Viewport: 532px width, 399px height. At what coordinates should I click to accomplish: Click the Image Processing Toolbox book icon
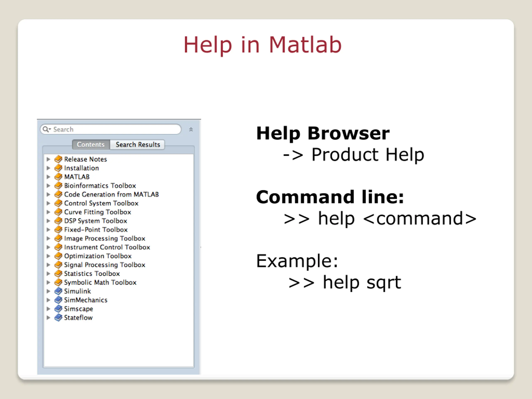58,238
